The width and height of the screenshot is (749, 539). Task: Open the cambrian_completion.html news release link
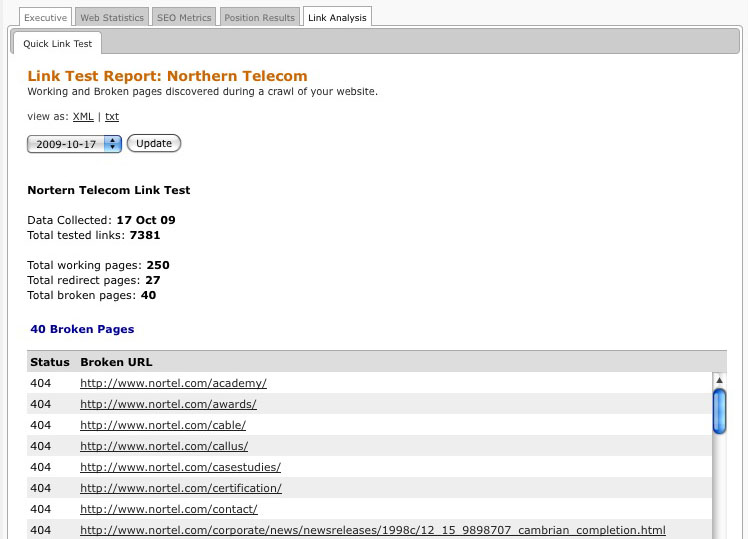coord(373,530)
